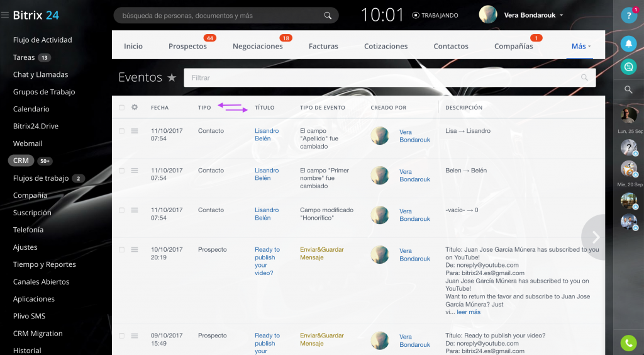Open the help question mark icon
This screenshot has width=644, height=355.
click(628, 15)
